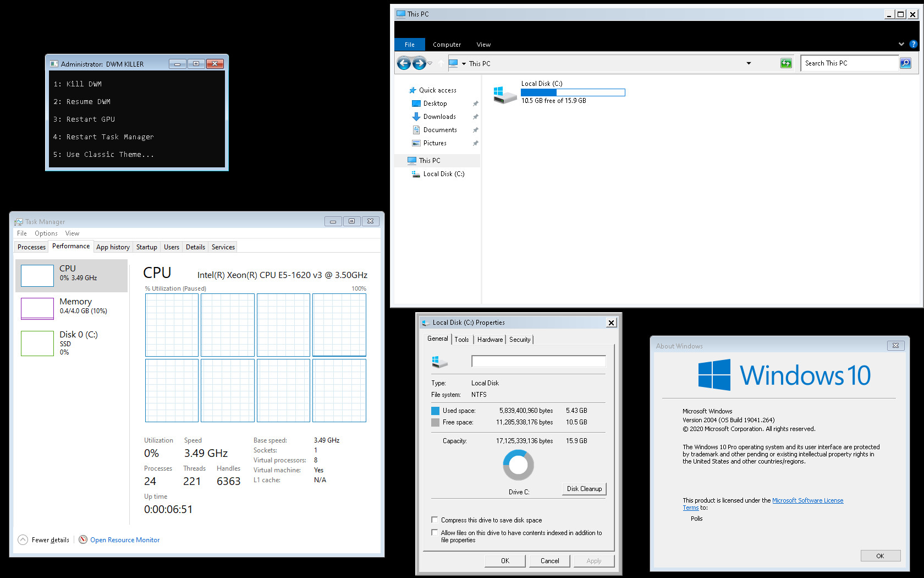Select the Memory graph thumbnail

(x=37, y=309)
